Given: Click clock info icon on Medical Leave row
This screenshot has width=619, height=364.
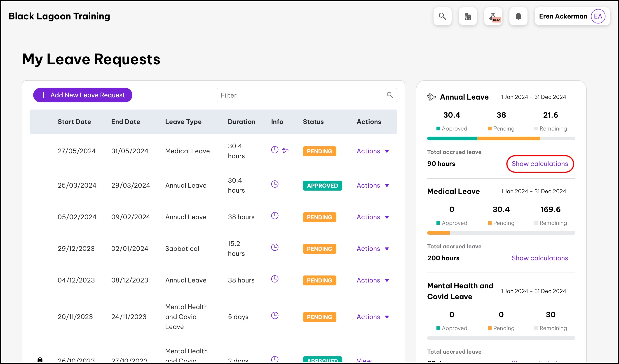Looking at the screenshot, I should 275,150.
